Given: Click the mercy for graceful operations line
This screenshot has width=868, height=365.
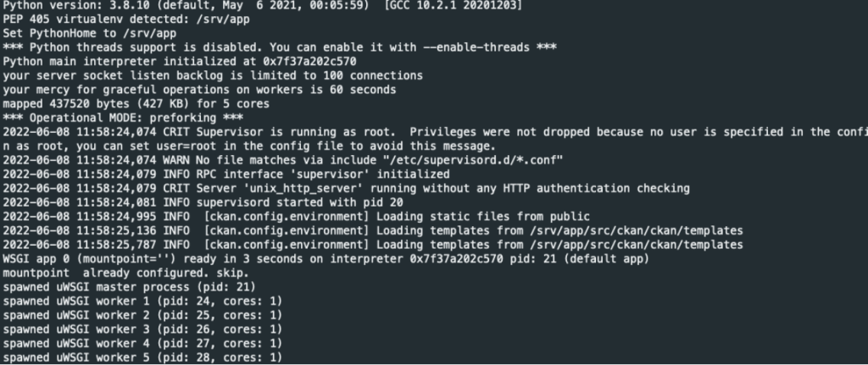Looking at the screenshot, I should coord(199,89).
